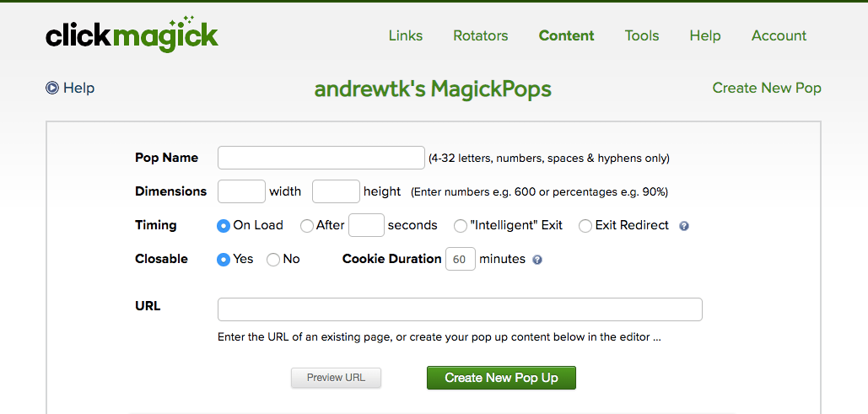The image size is (868, 414).
Task: Click the Timing help question mark icon
Action: coord(684,226)
